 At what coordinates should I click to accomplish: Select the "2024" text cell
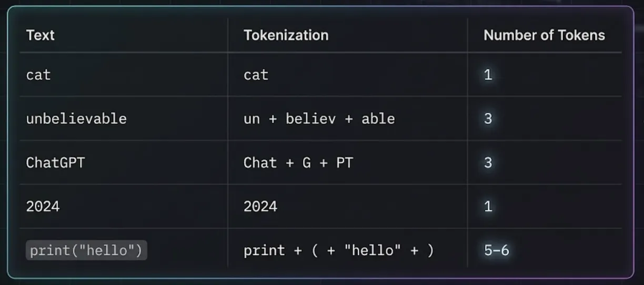pos(43,206)
